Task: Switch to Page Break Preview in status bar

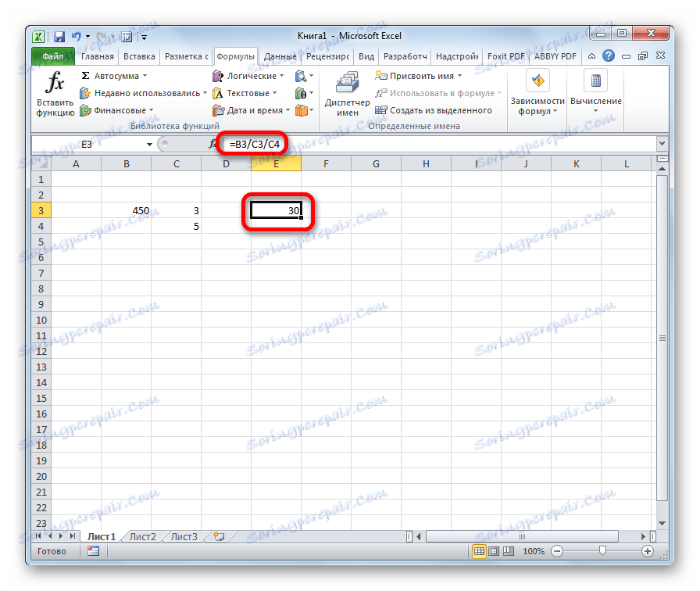Action: [x=509, y=551]
